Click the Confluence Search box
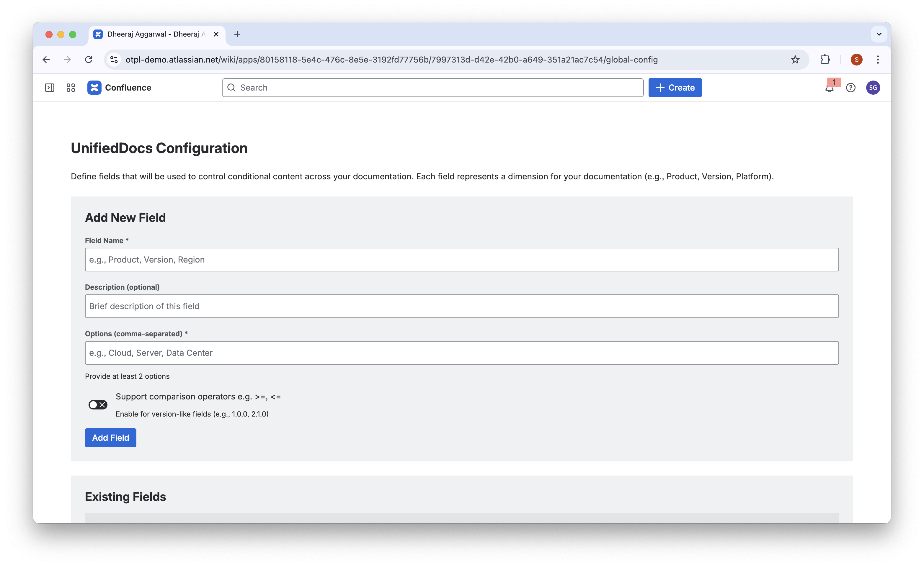This screenshot has height=567, width=924. [432, 88]
